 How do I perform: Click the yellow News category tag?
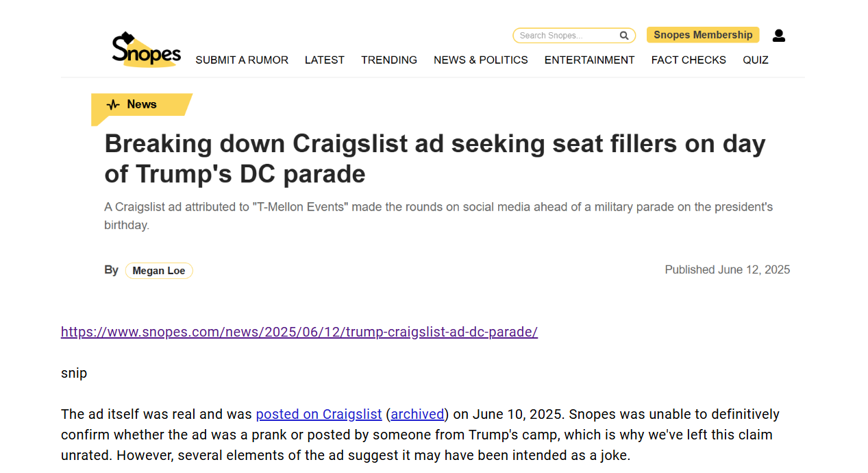[x=141, y=105]
